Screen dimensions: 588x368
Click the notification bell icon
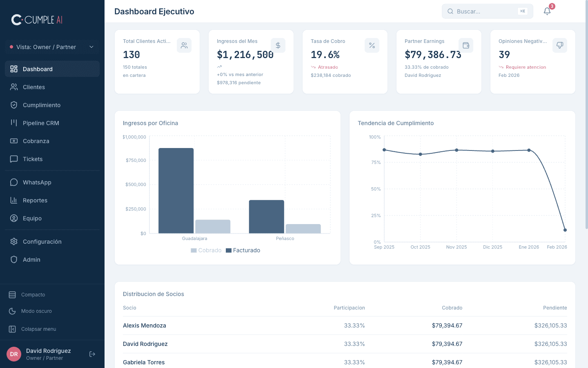[547, 11]
